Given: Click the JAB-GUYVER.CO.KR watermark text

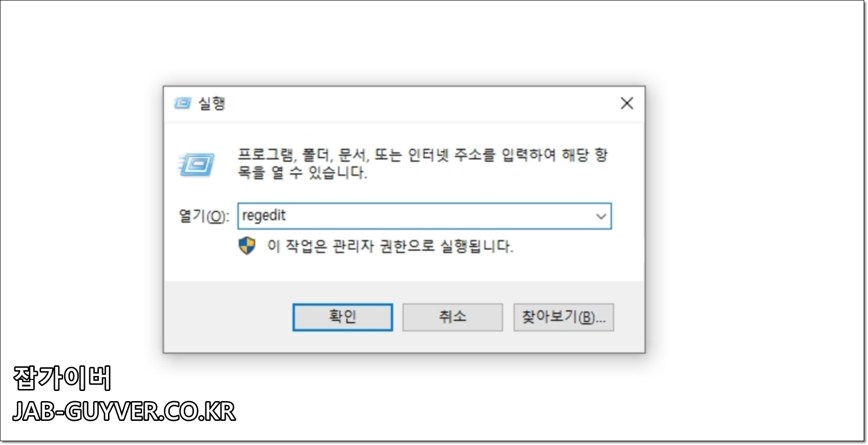Looking at the screenshot, I should coord(124,412).
